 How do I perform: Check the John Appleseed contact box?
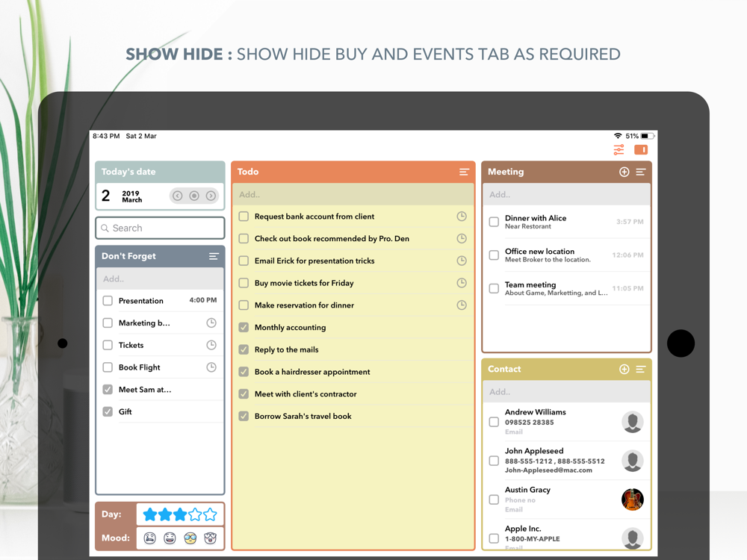[494, 461]
